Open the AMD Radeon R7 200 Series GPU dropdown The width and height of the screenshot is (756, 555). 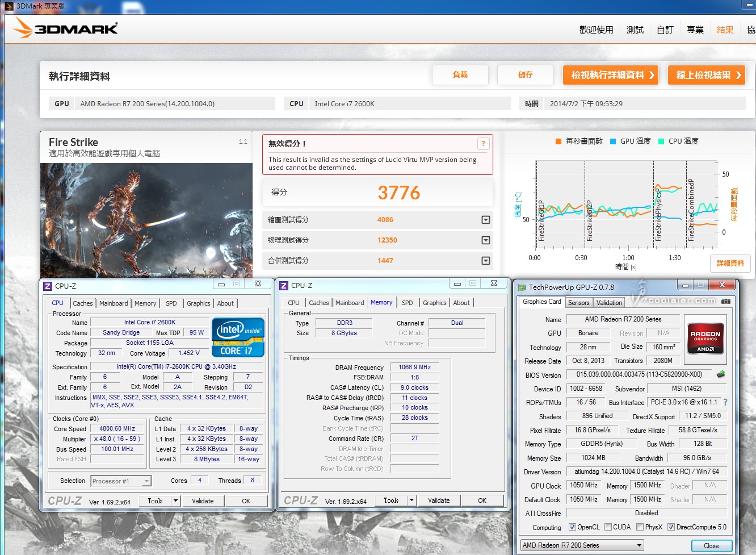click(x=582, y=545)
